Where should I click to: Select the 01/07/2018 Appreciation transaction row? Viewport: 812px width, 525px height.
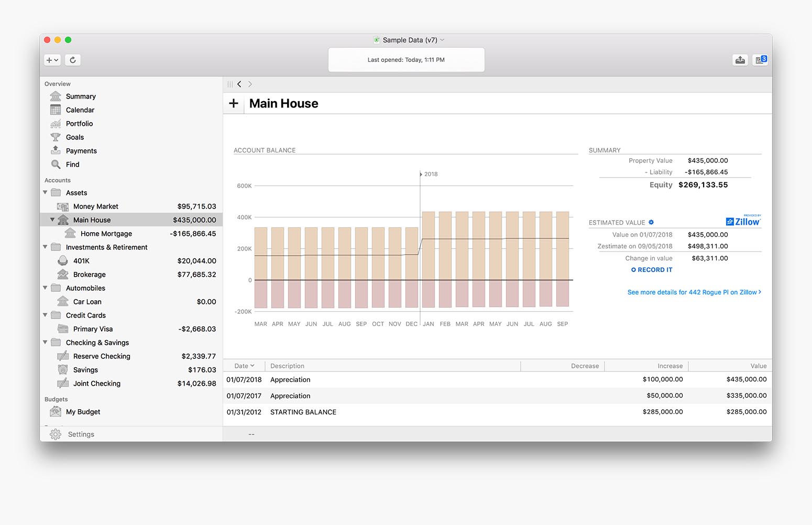(x=497, y=379)
